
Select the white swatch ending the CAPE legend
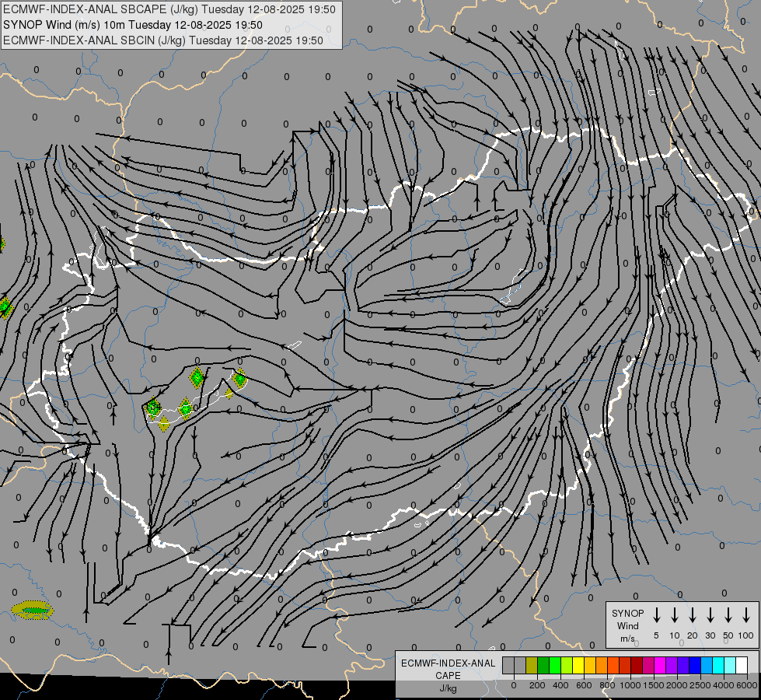point(742,666)
